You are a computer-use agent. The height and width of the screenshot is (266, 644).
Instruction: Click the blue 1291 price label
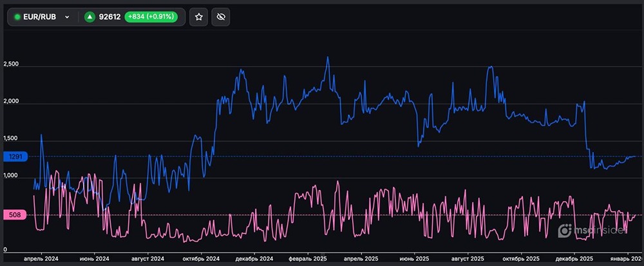click(x=14, y=157)
